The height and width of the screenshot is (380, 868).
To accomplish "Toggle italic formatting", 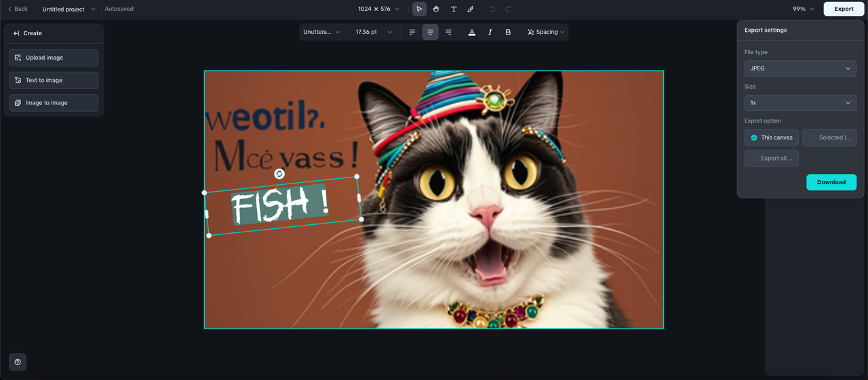I will (490, 32).
